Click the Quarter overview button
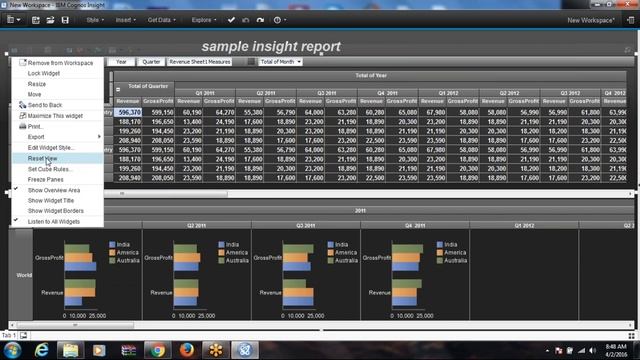The width and height of the screenshot is (640, 360). (x=151, y=62)
